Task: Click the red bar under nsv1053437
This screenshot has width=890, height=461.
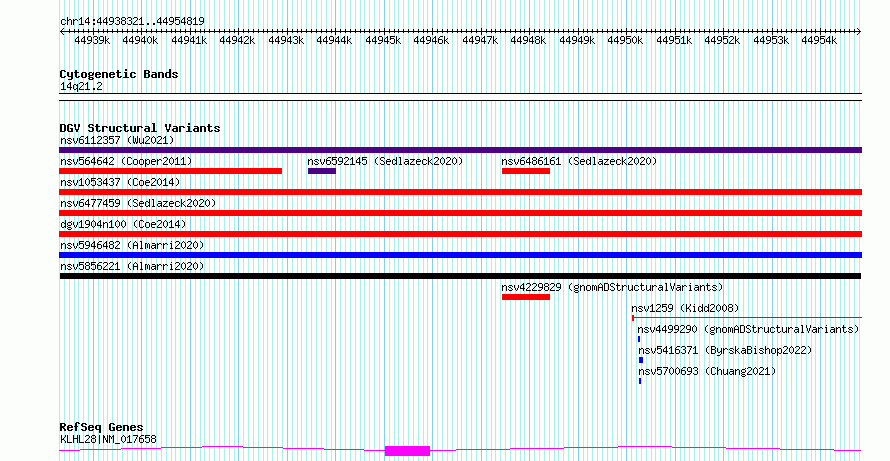Action: pos(460,192)
